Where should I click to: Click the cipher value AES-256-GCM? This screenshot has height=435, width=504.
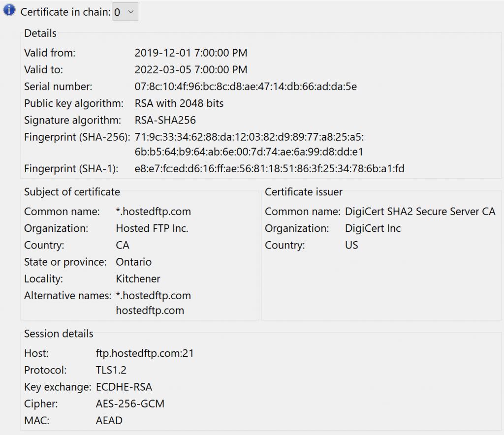click(x=130, y=404)
